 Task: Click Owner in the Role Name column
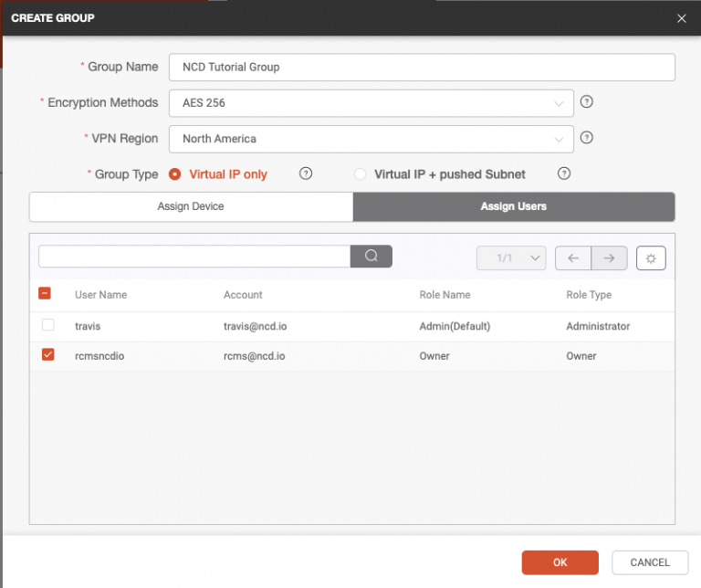pos(434,356)
